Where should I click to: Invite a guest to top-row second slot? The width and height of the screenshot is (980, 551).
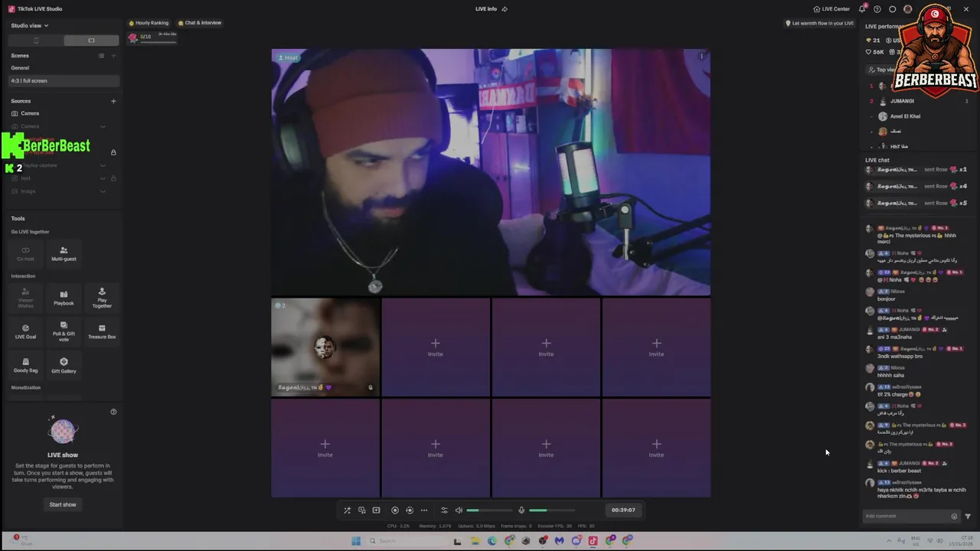coord(436,347)
